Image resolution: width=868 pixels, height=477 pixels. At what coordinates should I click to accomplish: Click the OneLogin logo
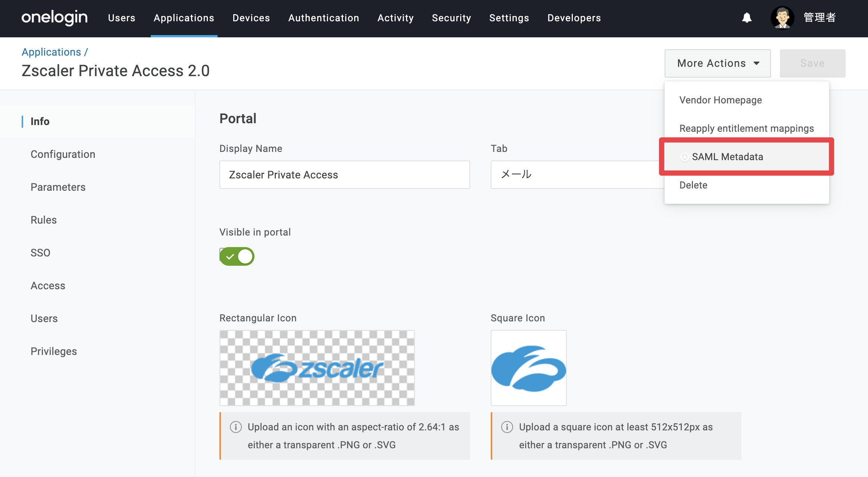point(54,18)
